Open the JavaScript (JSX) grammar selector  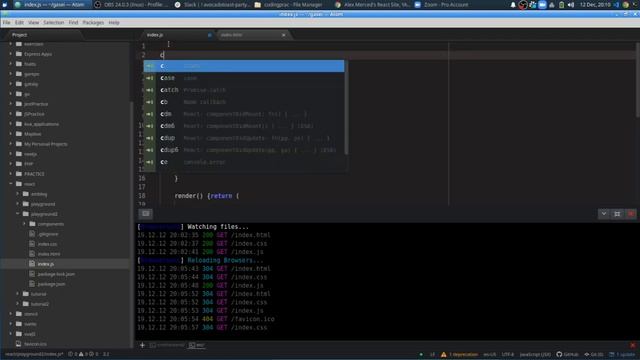[x=535, y=354]
